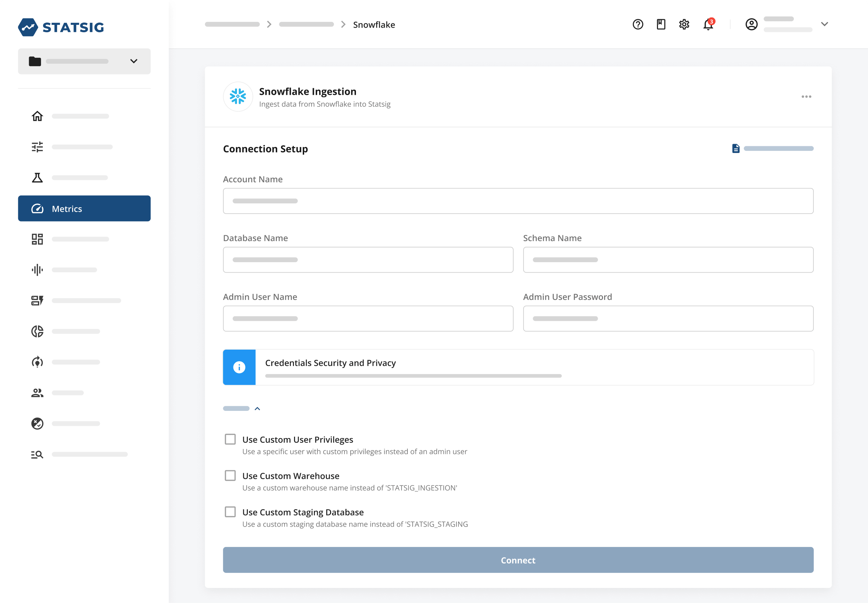Select the Metrics menu item
Screen dimensions: 868x603
[84, 209]
